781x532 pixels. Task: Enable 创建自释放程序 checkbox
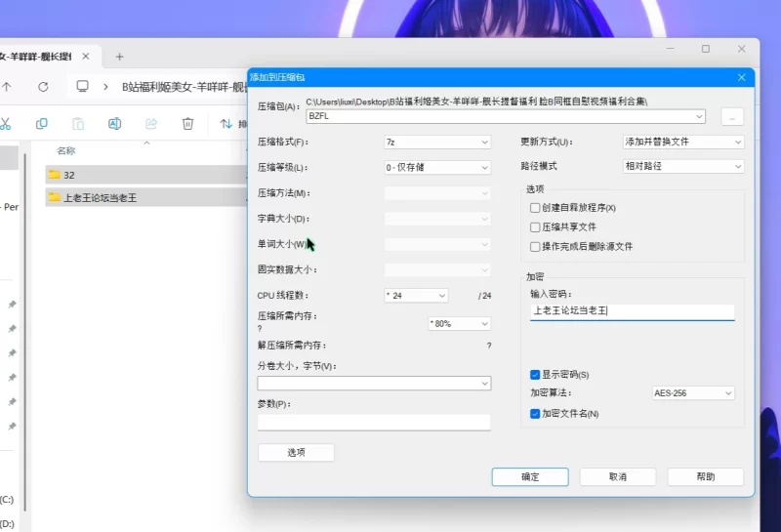pos(535,208)
